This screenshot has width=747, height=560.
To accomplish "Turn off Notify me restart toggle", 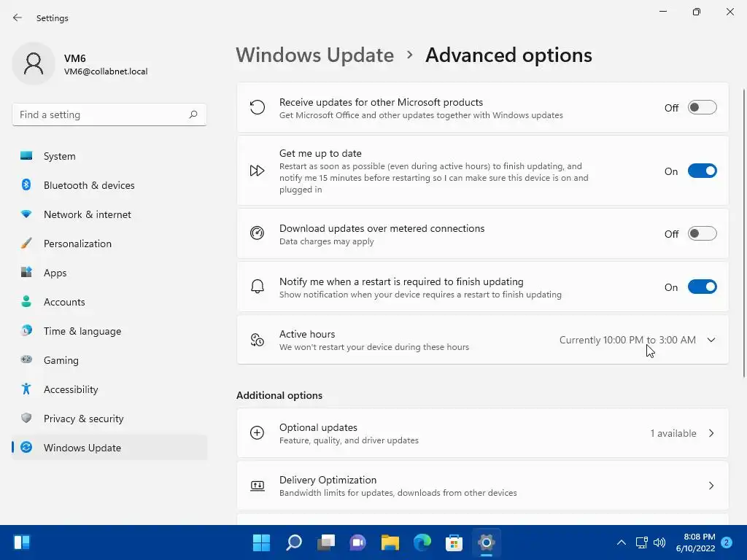I will click(703, 287).
